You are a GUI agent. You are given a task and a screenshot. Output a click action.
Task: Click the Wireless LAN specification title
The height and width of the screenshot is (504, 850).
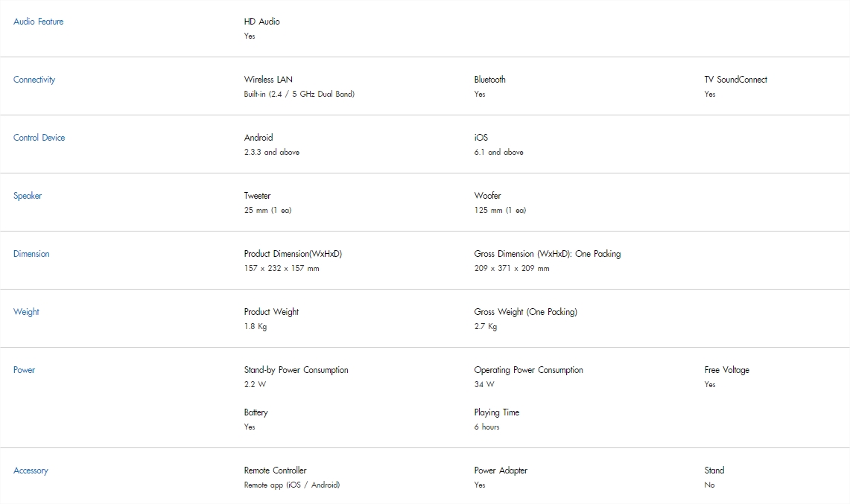pyautogui.click(x=268, y=80)
